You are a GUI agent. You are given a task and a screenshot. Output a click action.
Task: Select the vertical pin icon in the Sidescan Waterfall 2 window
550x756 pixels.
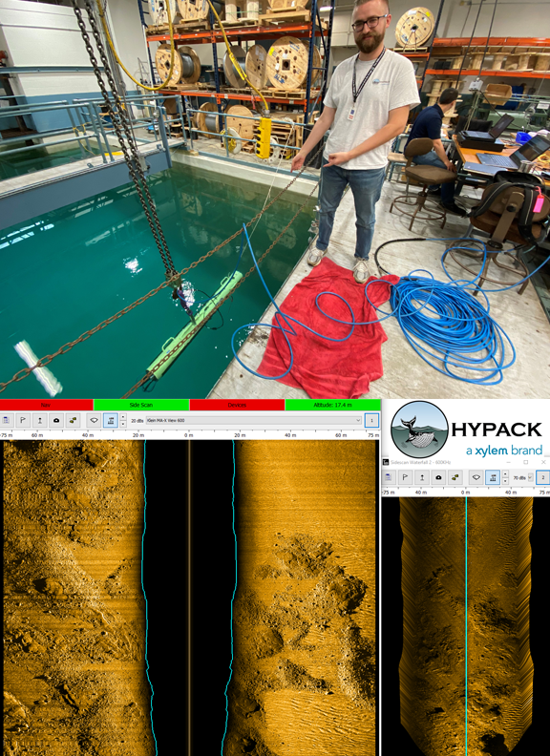[422, 477]
